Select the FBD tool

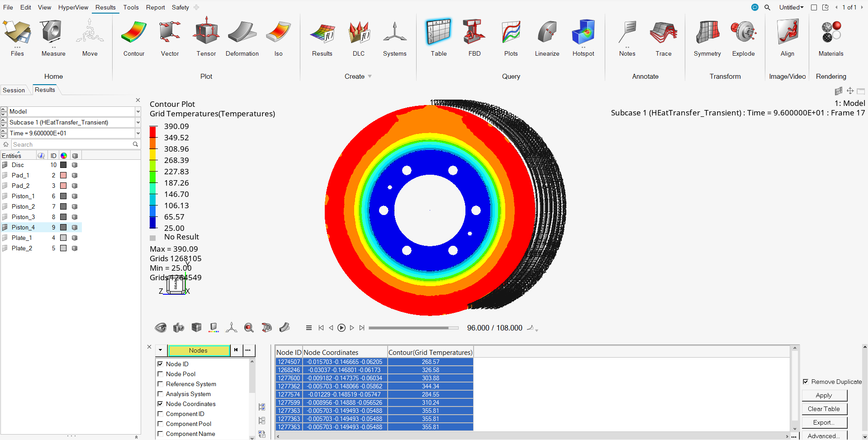(x=474, y=38)
